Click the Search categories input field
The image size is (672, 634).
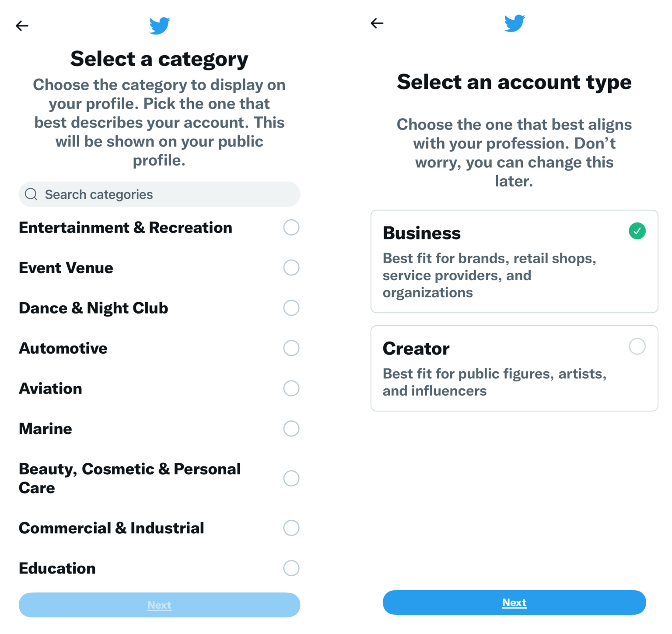tap(159, 194)
